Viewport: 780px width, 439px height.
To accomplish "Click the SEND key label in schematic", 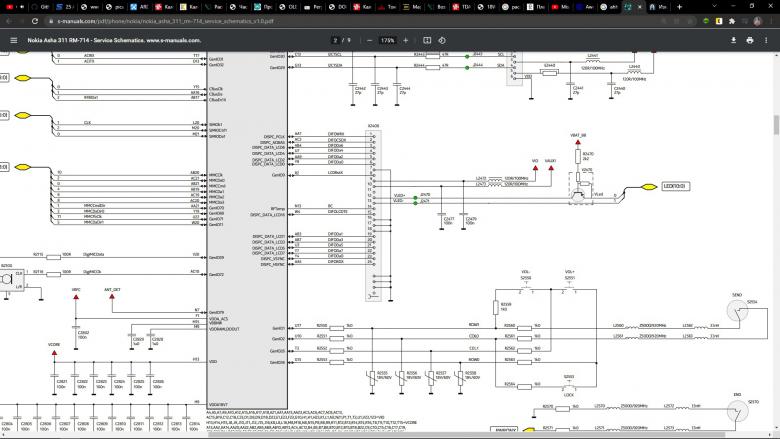I will tap(737, 295).
